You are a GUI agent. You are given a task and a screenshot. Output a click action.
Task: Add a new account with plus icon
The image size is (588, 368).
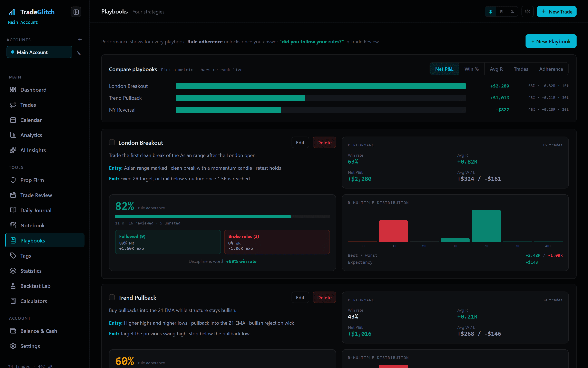(80, 39)
